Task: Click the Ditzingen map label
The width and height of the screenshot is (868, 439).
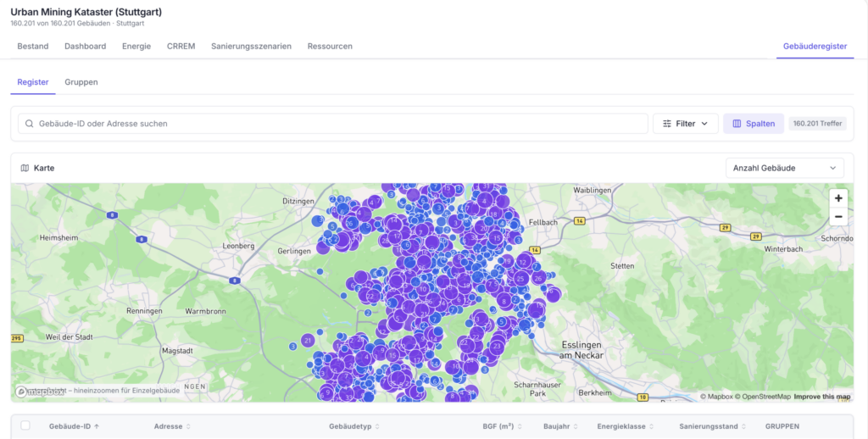Action: pyautogui.click(x=298, y=202)
